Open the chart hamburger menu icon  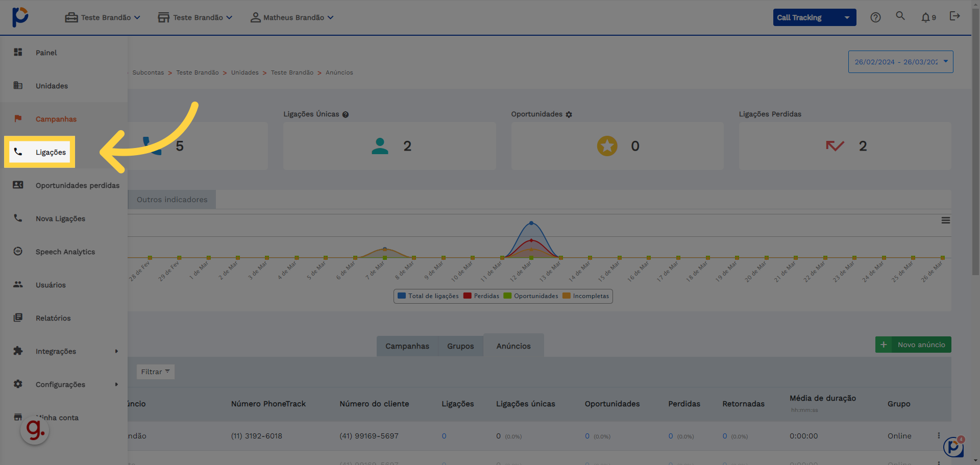[945, 221]
